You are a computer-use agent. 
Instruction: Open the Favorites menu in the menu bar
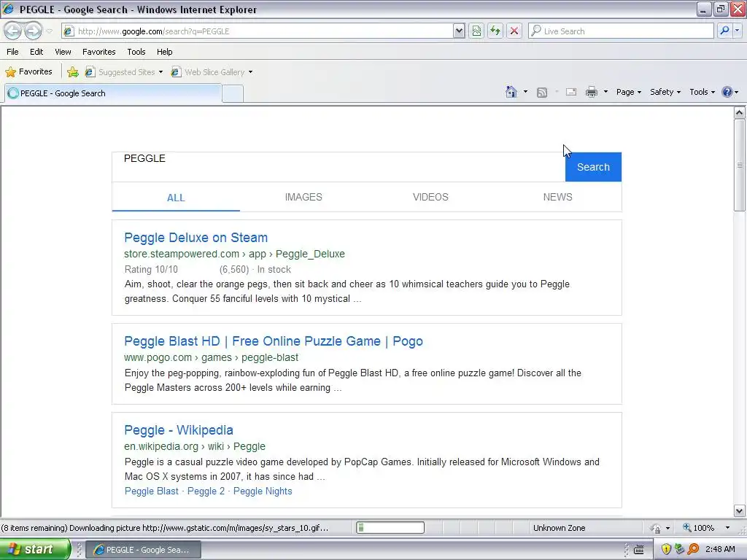click(x=99, y=52)
